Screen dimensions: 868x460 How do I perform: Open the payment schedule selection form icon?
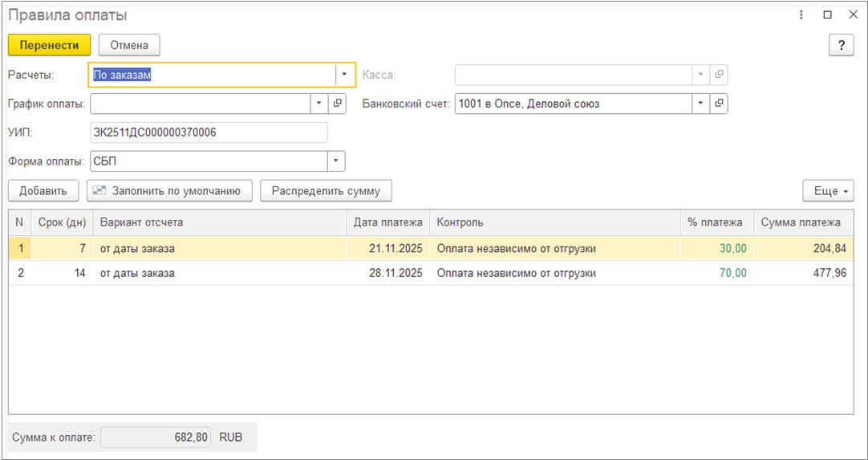click(x=338, y=104)
